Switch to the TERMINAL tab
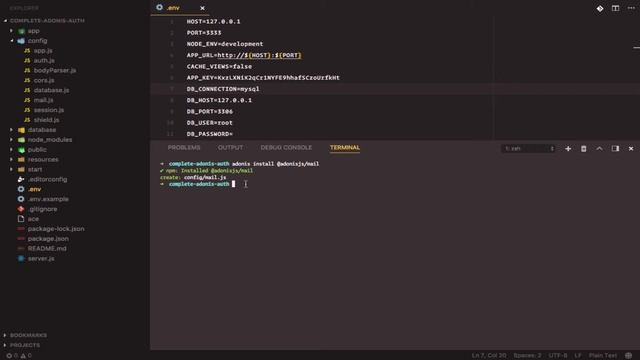Image resolution: width=640 pixels, height=360 pixels. [345, 147]
